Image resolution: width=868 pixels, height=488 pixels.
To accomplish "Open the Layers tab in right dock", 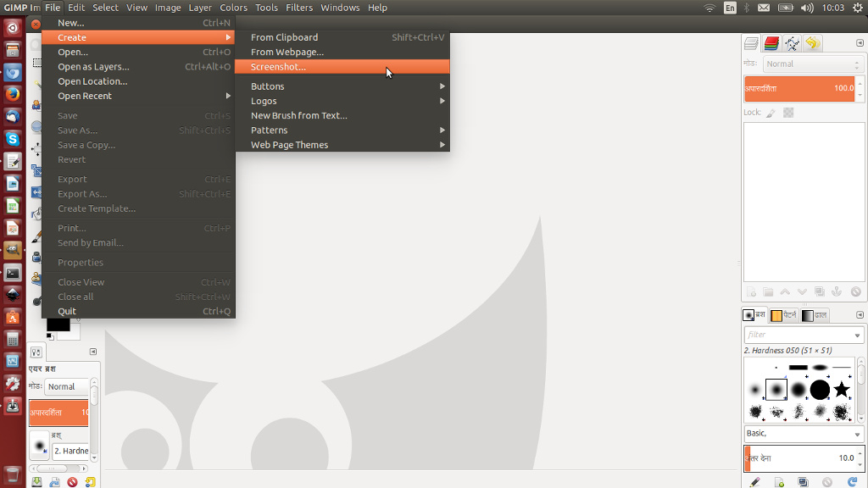I will (751, 43).
